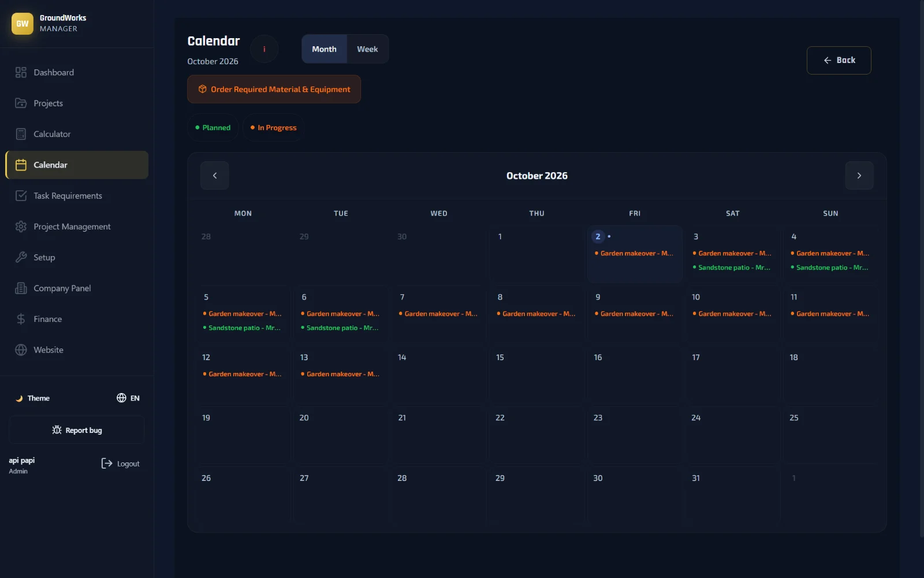Click the red info icon beside Calendar
The width and height of the screenshot is (924, 578).
[x=264, y=49]
